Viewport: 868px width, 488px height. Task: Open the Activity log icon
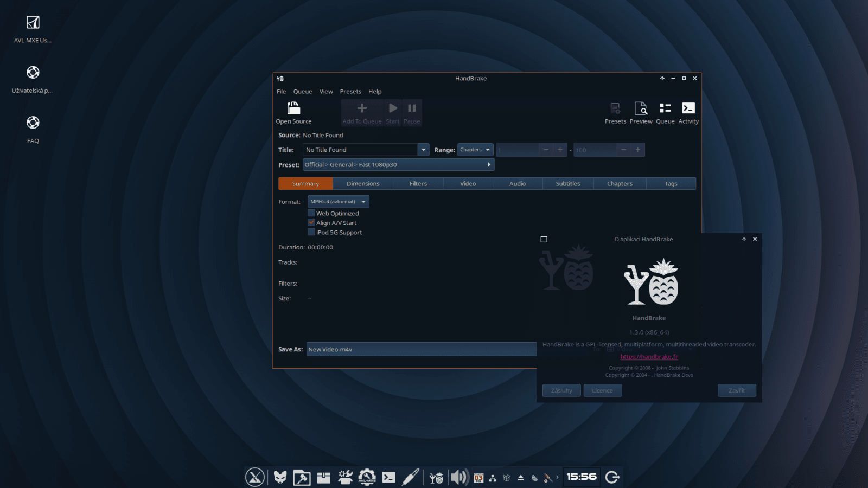tap(688, 111)
